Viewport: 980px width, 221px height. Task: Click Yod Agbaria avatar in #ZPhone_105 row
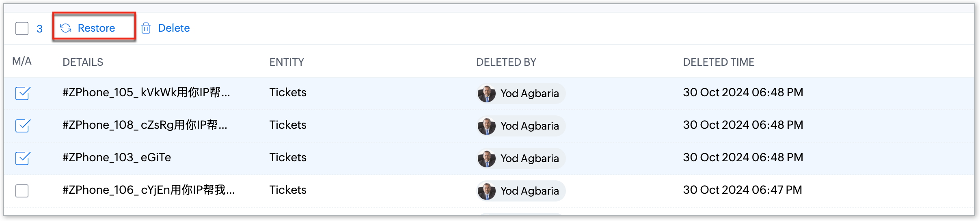[486, 93]
